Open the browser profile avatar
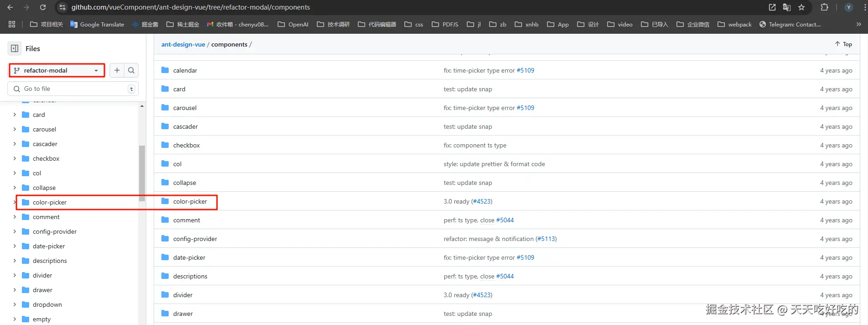 coord(848,7)
